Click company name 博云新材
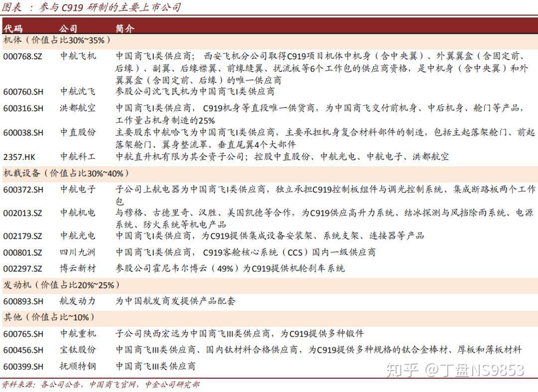 [78, 268]
